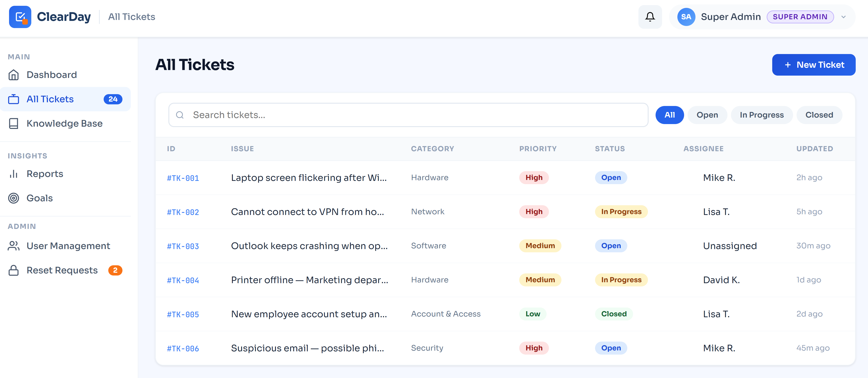Click the User Management people icon
The height and width of the screenshot is (378, 868).
[x=13, y=246]
